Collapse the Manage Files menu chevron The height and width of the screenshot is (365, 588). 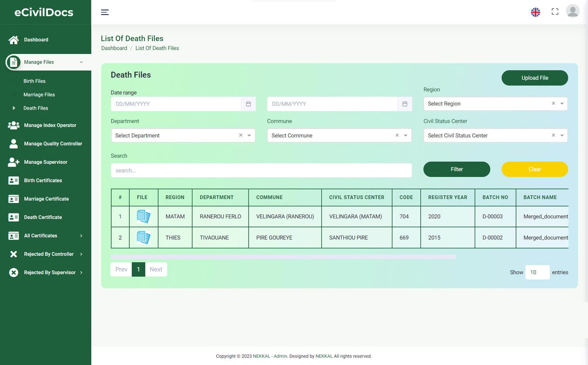pos(81,62)
